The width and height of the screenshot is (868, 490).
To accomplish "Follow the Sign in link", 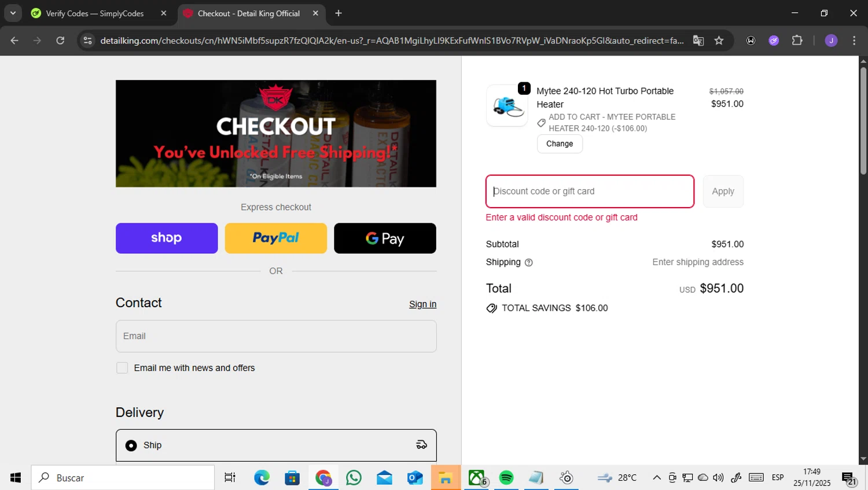I will [422, 304].
